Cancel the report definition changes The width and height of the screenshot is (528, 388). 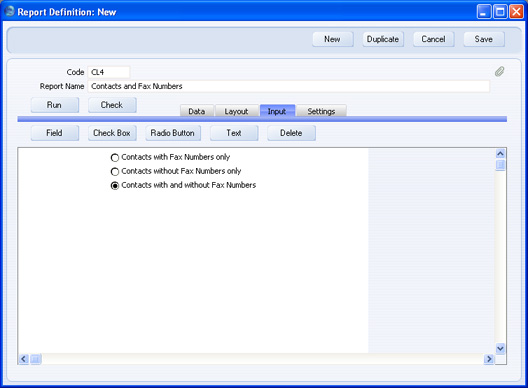point(433,39)
